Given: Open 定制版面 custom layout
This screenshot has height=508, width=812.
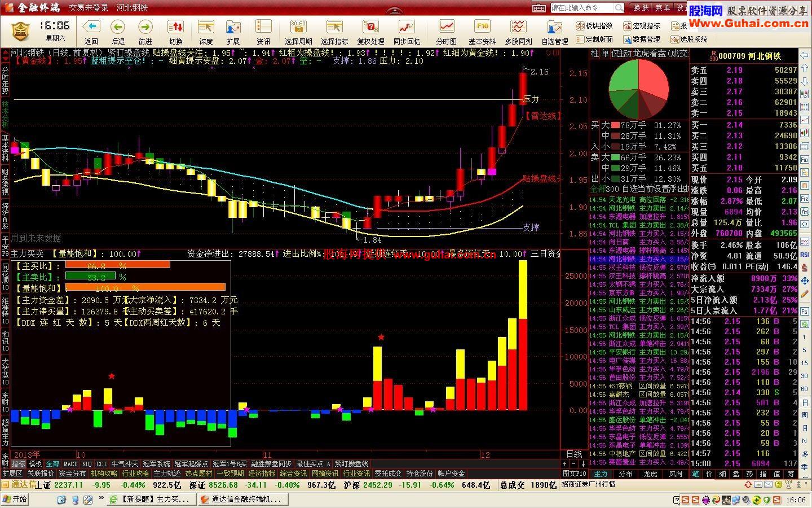Looking at the screenshot, I should (594, 39).
